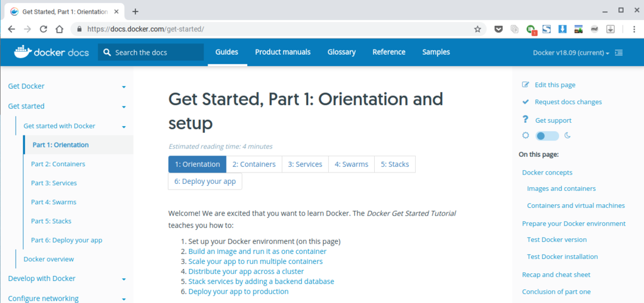This screenshot has height=303, width=644.
Task: Open the Docker v18.09 version dropdown
Action: point(571,53)
